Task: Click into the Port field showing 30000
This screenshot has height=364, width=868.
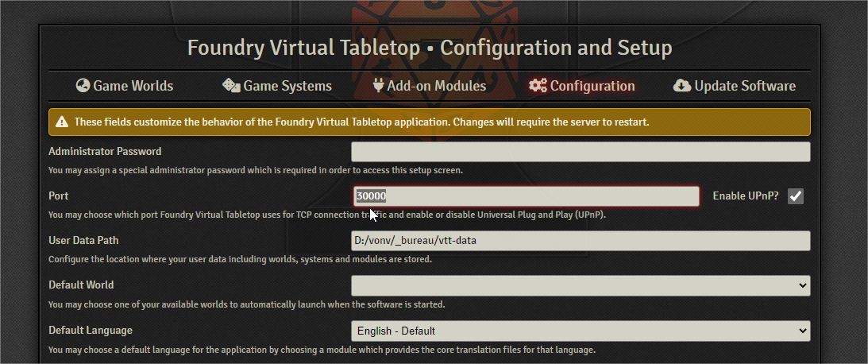Action: (527, 196)
